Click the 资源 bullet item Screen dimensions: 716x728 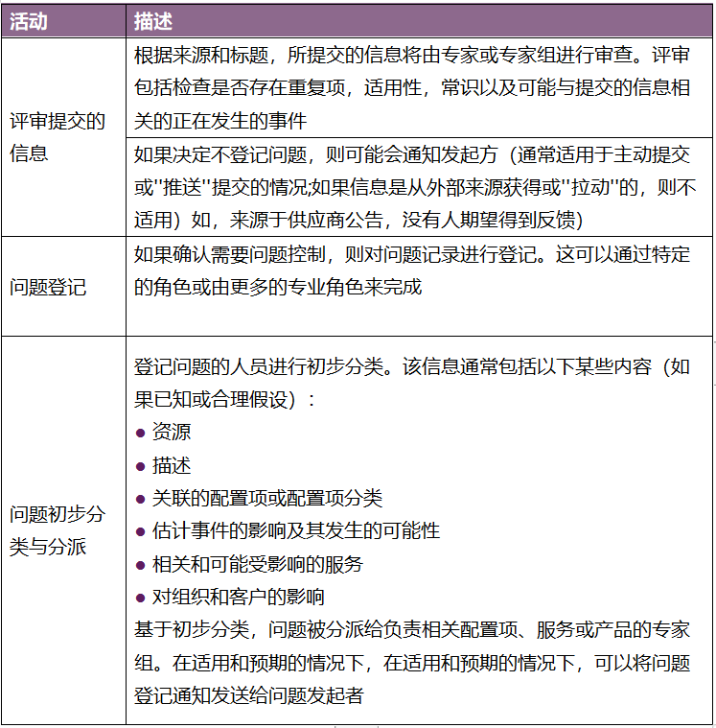(172, 433)
